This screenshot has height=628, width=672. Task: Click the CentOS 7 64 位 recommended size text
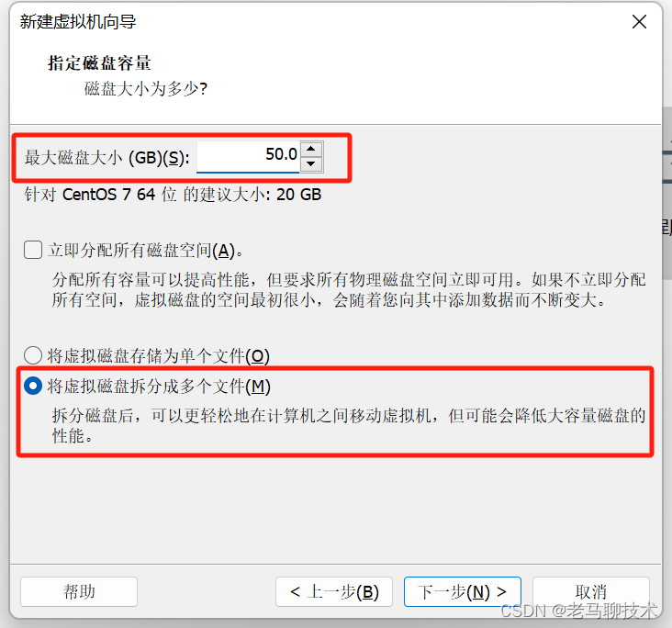[173, 195]
